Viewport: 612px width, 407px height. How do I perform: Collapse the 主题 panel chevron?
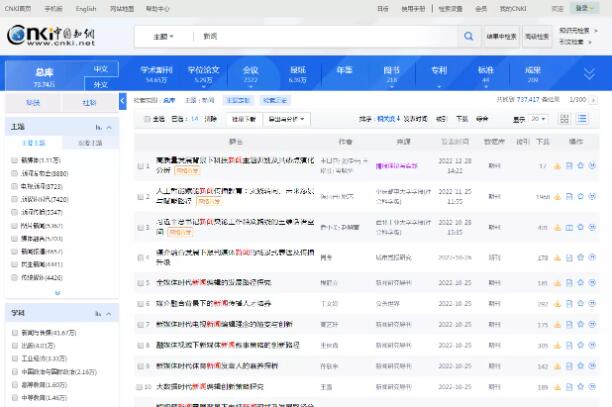(x=109, y=128)
